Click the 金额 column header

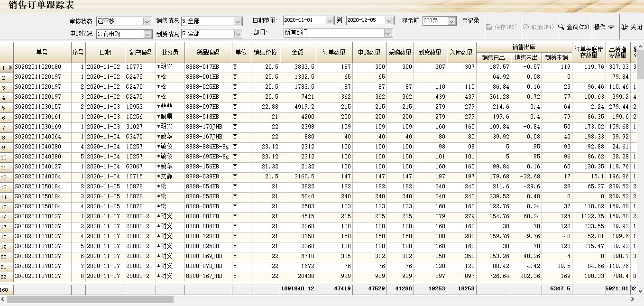pyautogui.click(x=298, y=52)
